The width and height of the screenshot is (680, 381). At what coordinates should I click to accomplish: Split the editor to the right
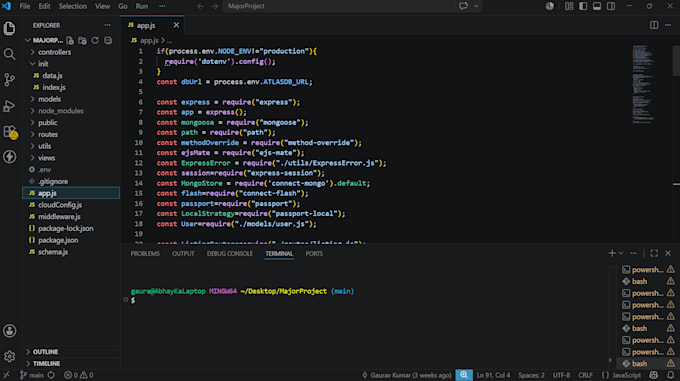click(x=654, y=25)
